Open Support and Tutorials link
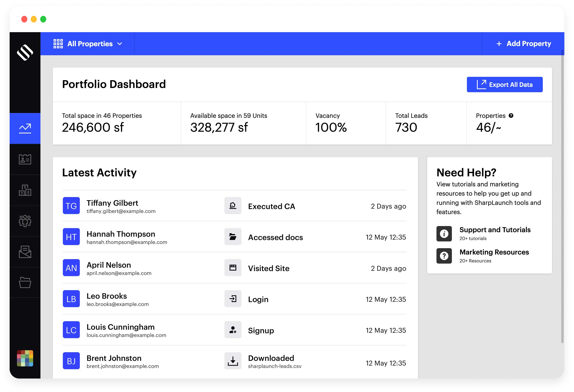This screenshot has width=574, height=392. (495, 230)
